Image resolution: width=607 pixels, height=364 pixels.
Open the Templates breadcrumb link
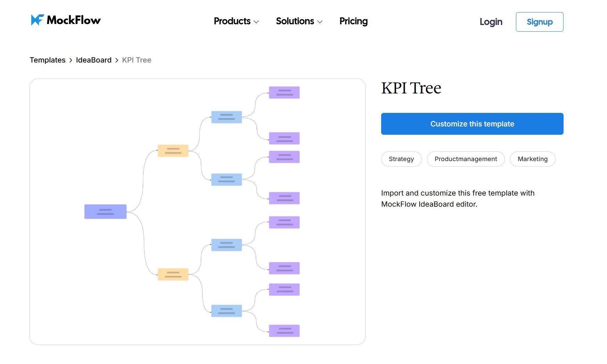click(48, 60)
